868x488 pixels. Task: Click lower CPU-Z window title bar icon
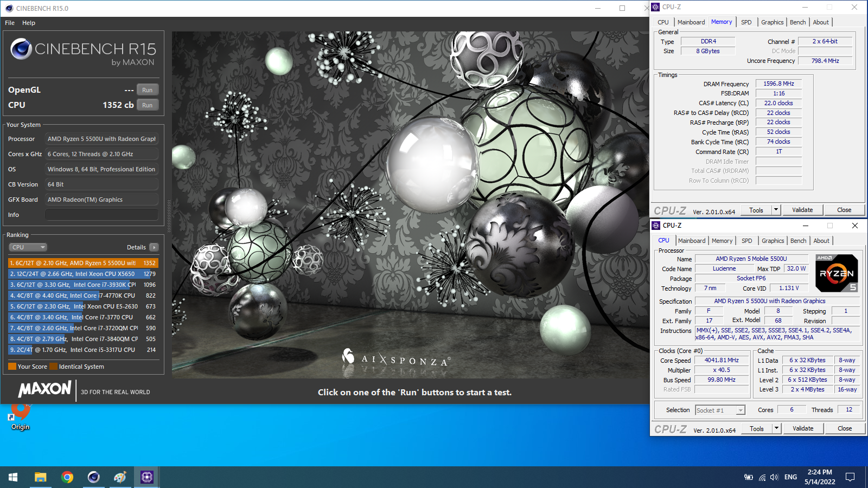click(656, 226)
